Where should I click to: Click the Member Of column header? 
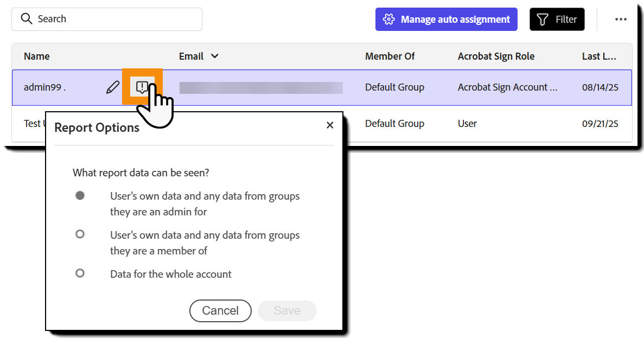point(390,56)
